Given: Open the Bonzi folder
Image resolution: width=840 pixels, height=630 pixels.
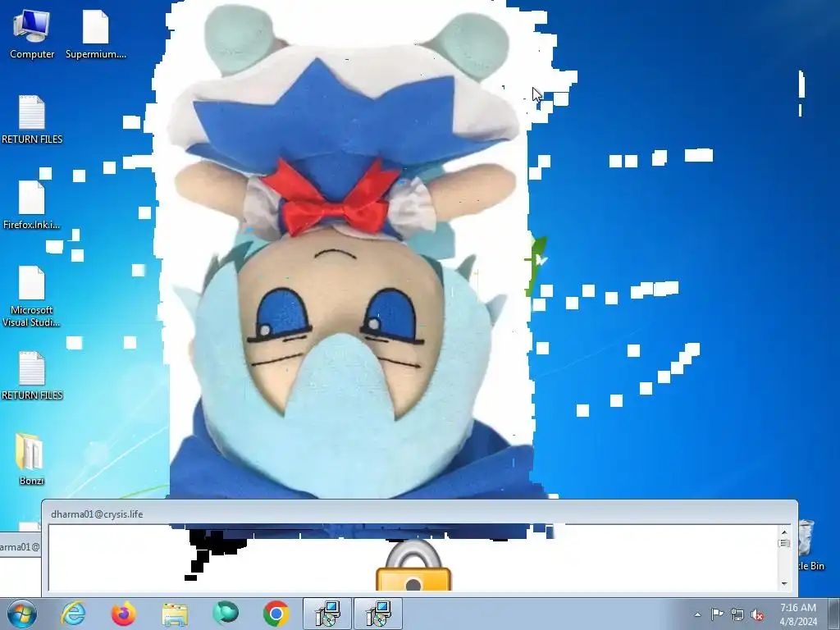Looking at the screenshot, I should point(31,459).
